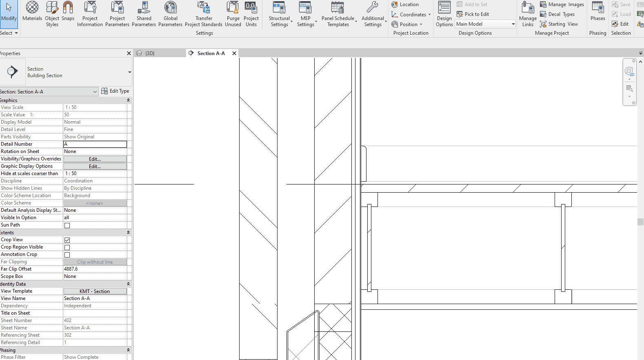Screen dimensions: 644x360
Task: Open the Starting View tool
Action: (559, 24)
